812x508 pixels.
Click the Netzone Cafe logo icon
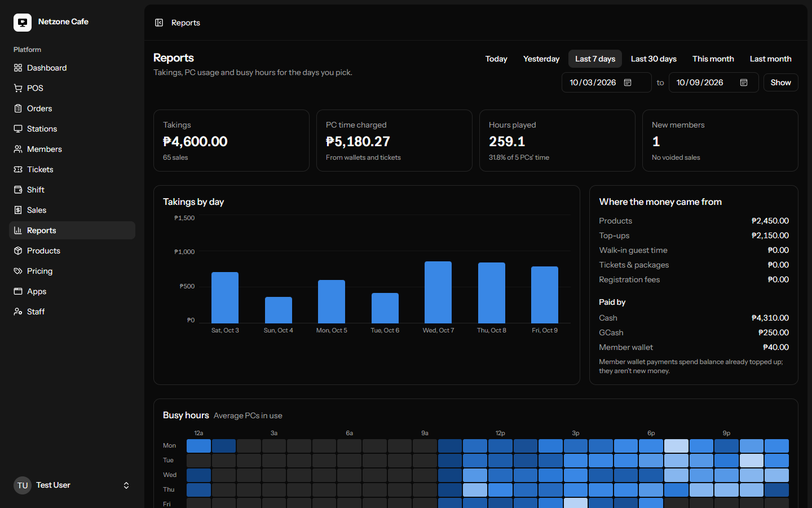[23, 23]
